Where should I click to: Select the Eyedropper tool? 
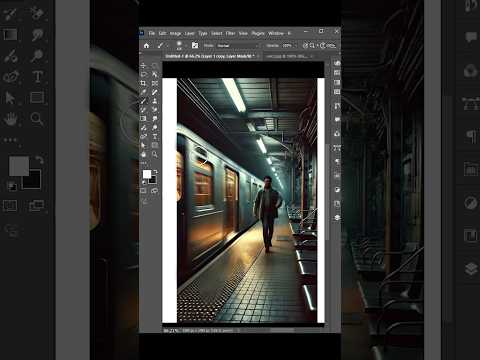(x=143, y=92)
